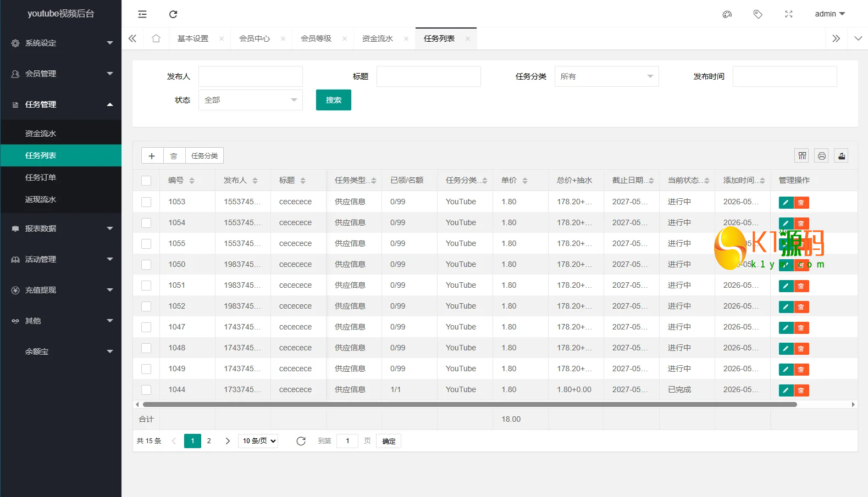868x497 pixels.
Task: Switch to the 资金流水 tab
Action: coord(378,38)
